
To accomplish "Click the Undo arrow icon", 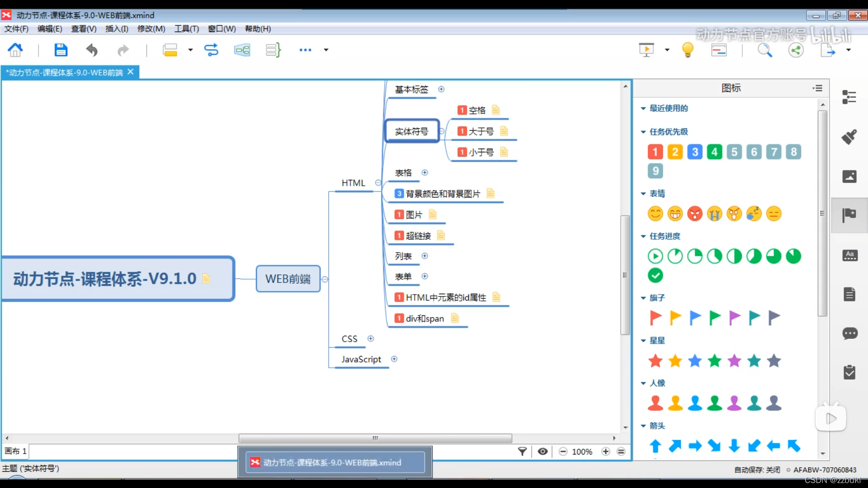I will [92, 50].
